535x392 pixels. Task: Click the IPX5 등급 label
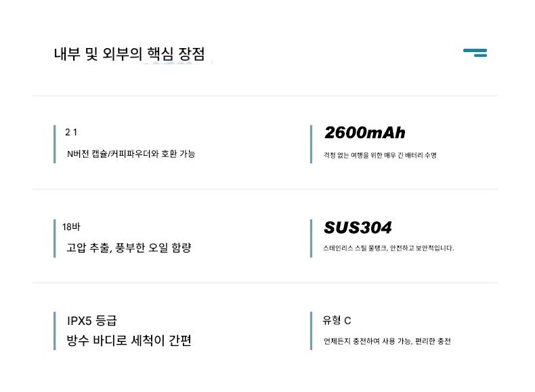[96, 320]
